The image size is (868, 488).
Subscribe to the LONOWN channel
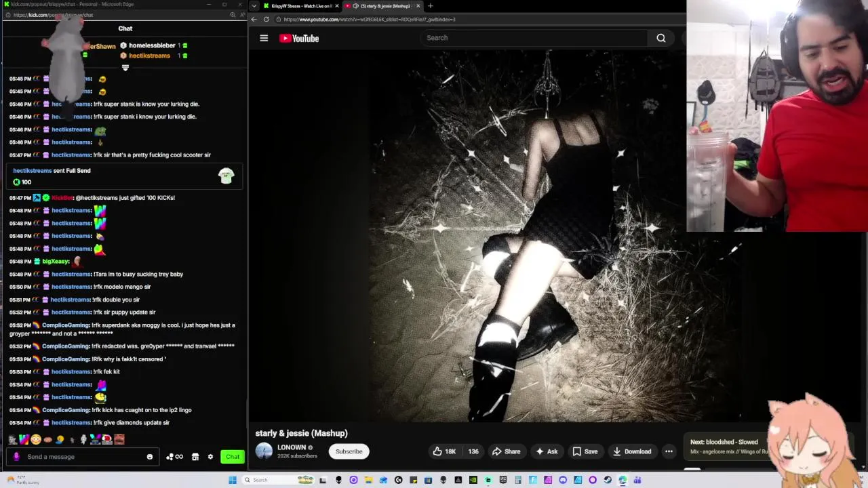pyautogui.click(x=349, y=451)
